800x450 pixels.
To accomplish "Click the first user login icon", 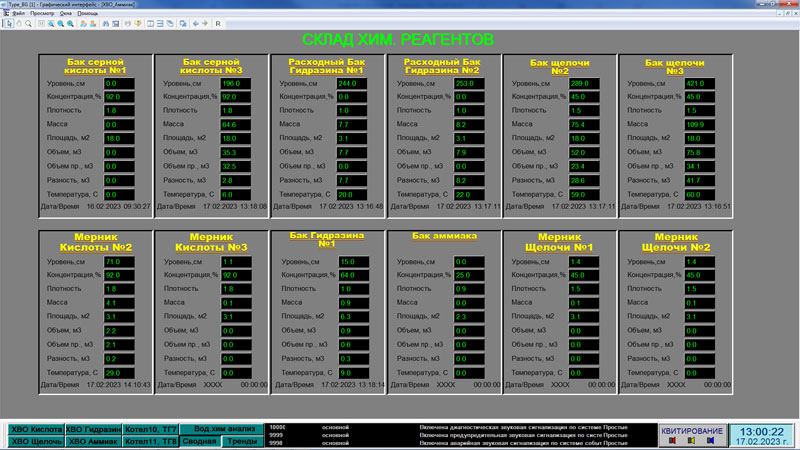I will 83,23.
